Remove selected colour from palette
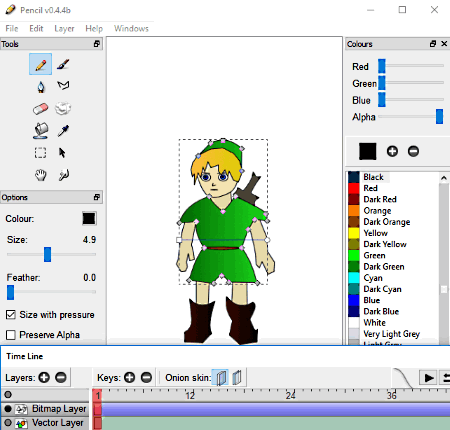The height and width of the screenshot is (430, 450). [413, 151]
